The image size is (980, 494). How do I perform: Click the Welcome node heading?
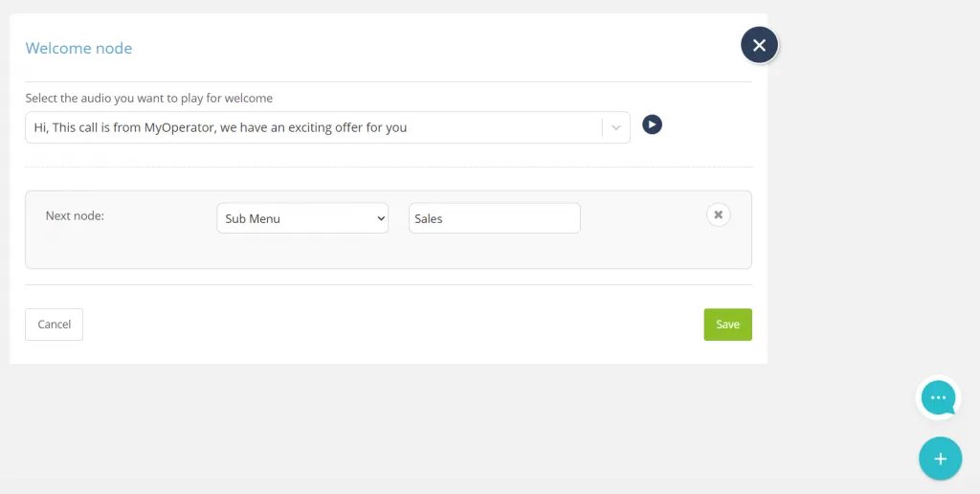pyautogui.click(x=78, y=48)
